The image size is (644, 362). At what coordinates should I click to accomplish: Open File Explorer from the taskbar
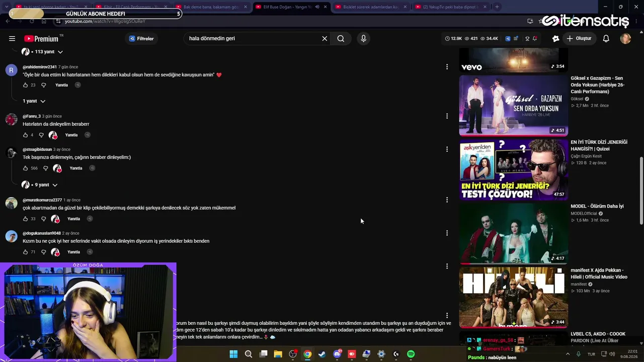[x=278, y=354]
